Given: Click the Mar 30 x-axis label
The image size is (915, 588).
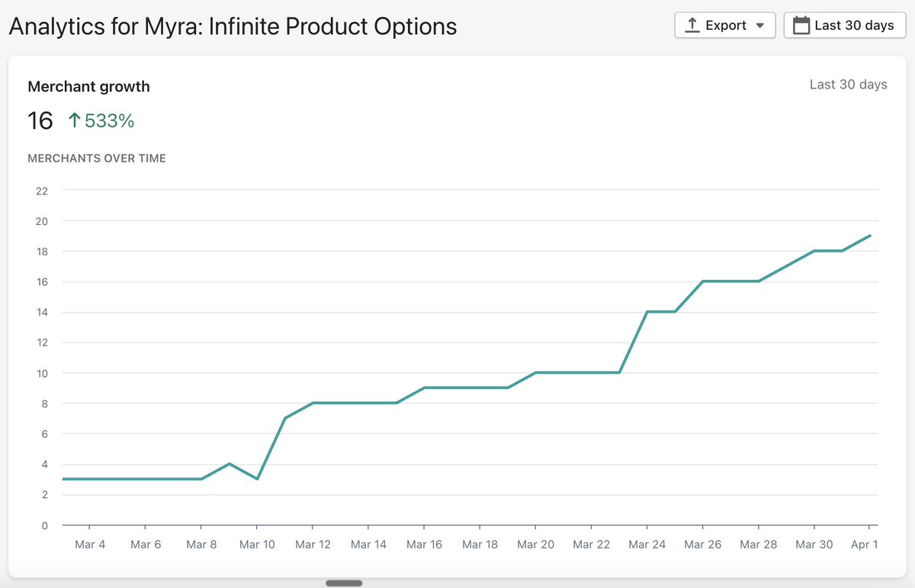Looking at the screenshot, I should tap(814, 545).
